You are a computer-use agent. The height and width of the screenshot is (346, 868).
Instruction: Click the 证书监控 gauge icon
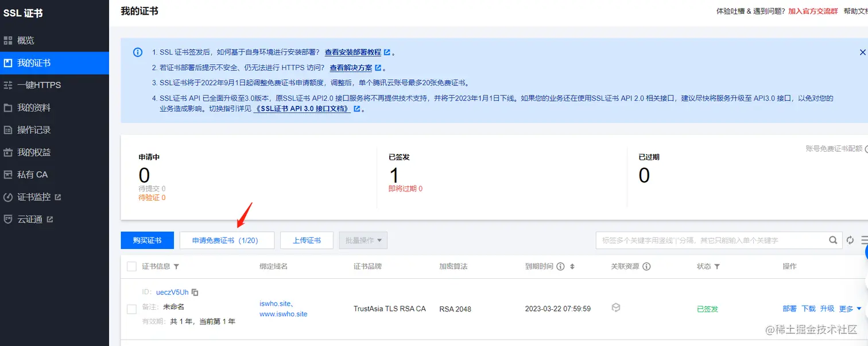(x=8, y=197)
